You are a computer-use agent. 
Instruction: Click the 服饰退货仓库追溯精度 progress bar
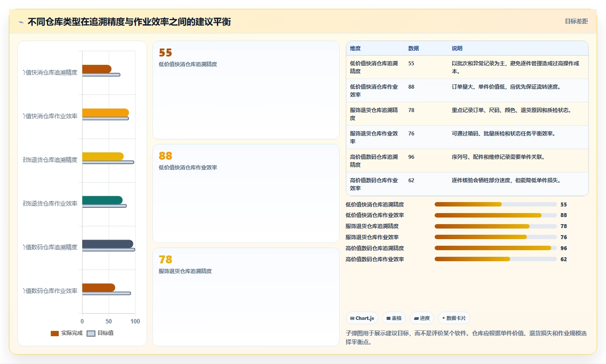496,226
